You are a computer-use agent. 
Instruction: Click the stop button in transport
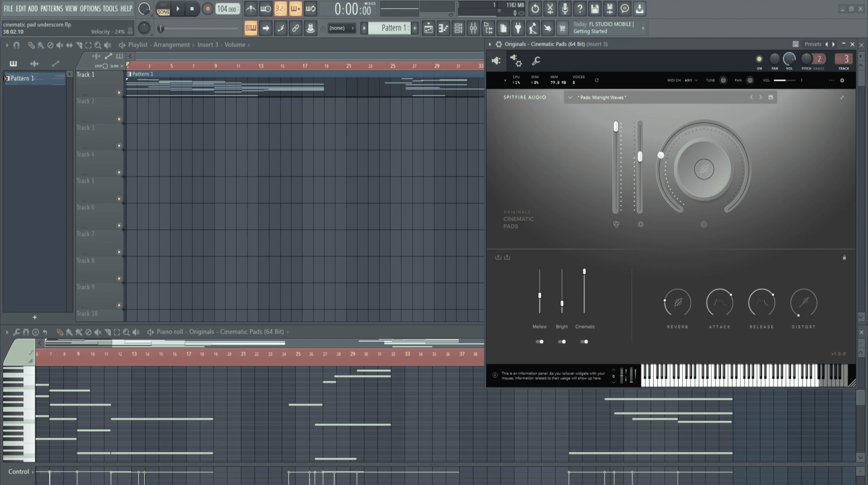192,9
